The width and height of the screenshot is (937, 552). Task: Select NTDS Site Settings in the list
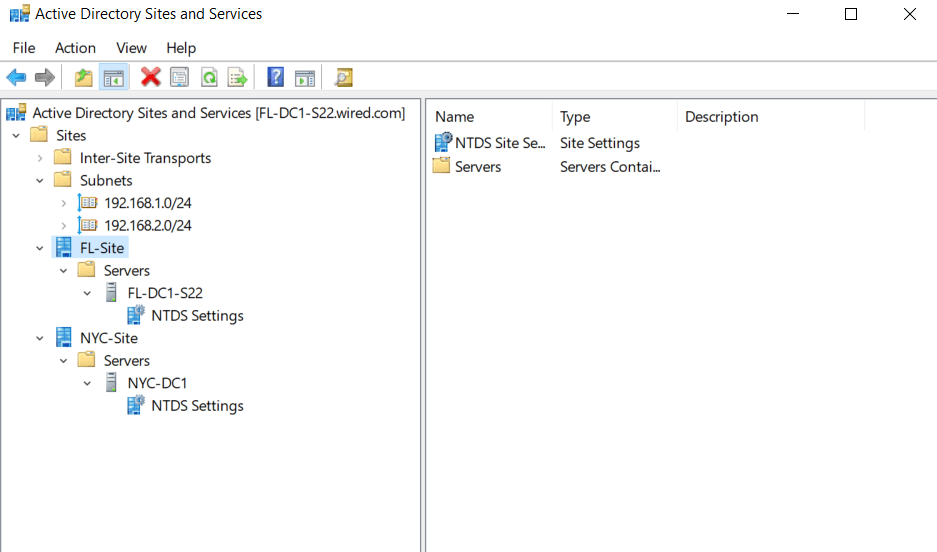(x=489, y=143)
